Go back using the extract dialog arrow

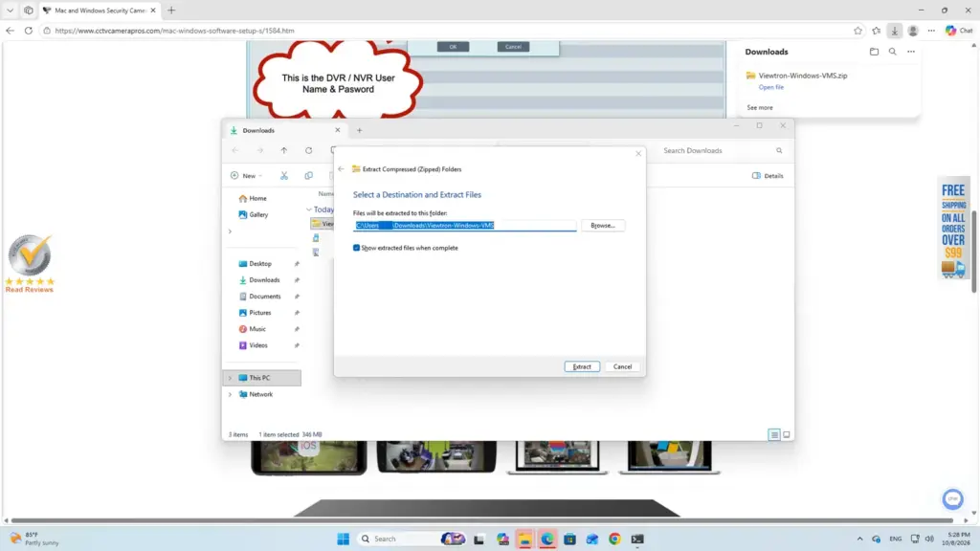tap(342, 168)
